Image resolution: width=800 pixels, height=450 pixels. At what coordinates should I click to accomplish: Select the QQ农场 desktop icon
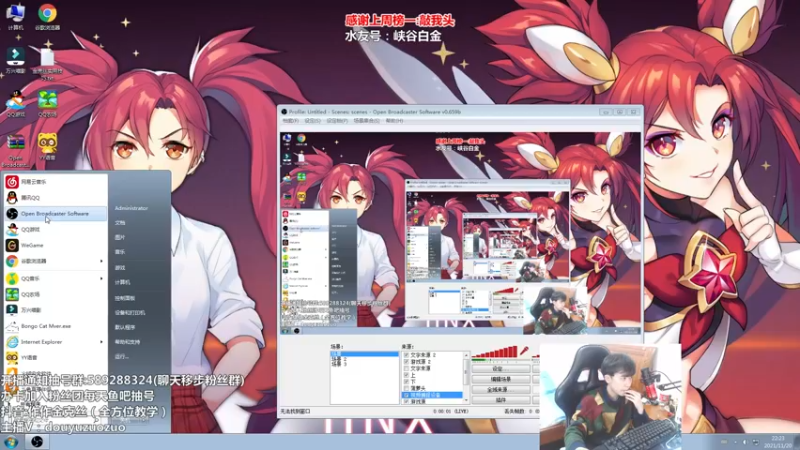pos(47,104)
